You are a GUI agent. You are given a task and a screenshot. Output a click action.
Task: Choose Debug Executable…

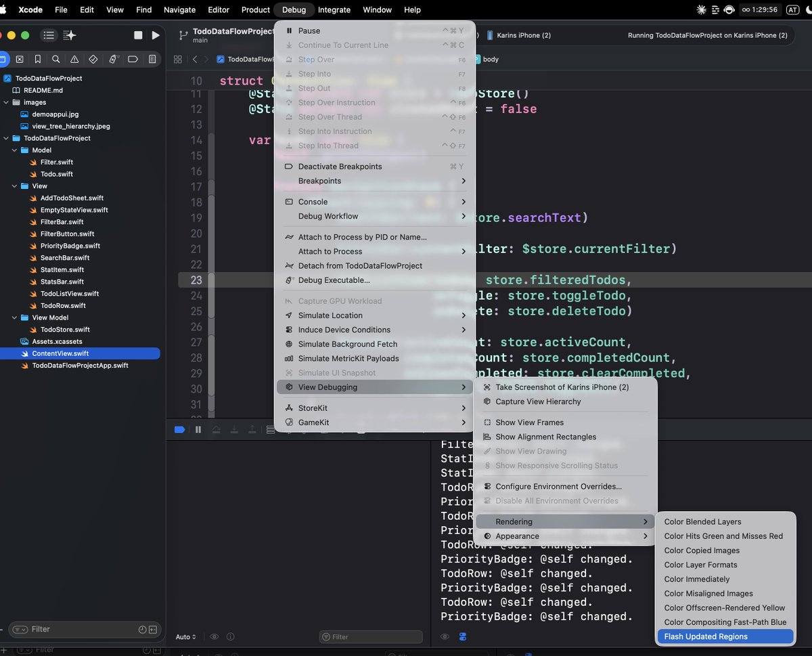coord(375,280)
